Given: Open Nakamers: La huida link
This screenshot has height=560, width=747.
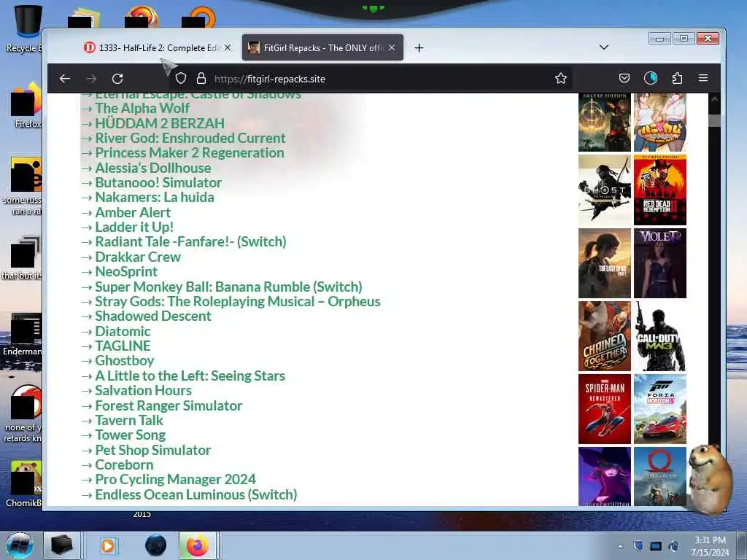Looking at the screenshot, I should (155, 197).
